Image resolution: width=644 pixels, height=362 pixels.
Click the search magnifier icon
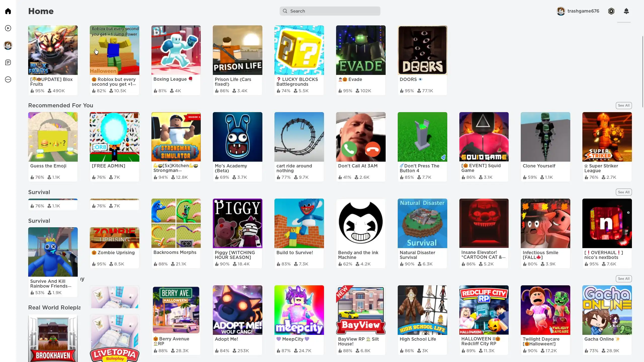(x=285, y=11)
